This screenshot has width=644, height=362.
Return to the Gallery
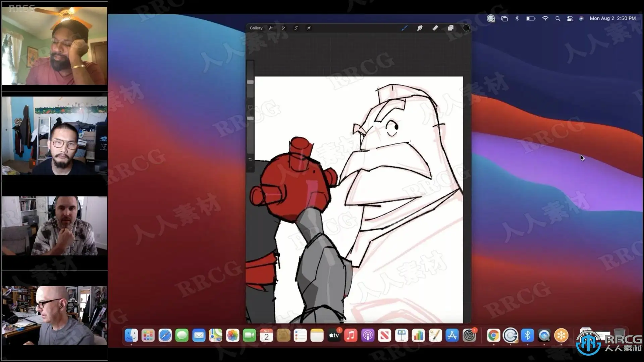[x=256, y=28]
